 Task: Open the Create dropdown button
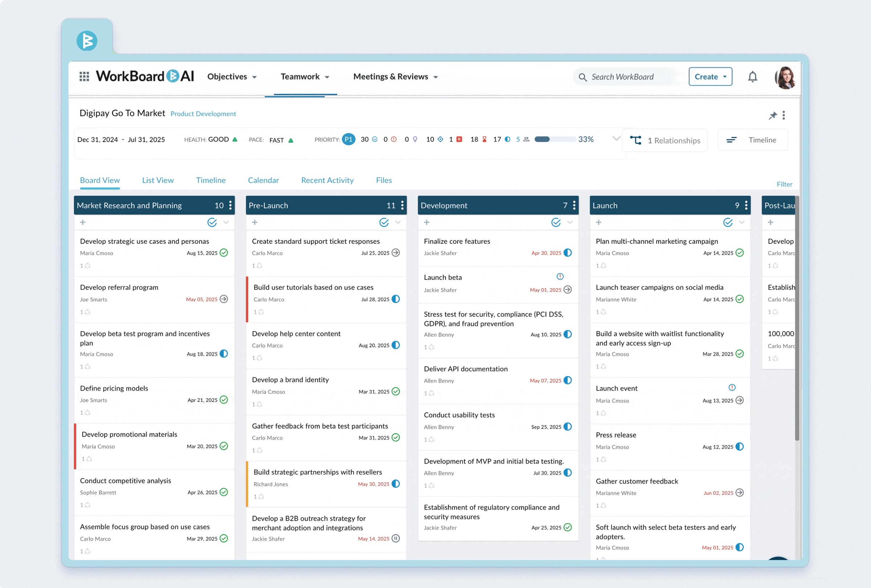pos(710,77)
